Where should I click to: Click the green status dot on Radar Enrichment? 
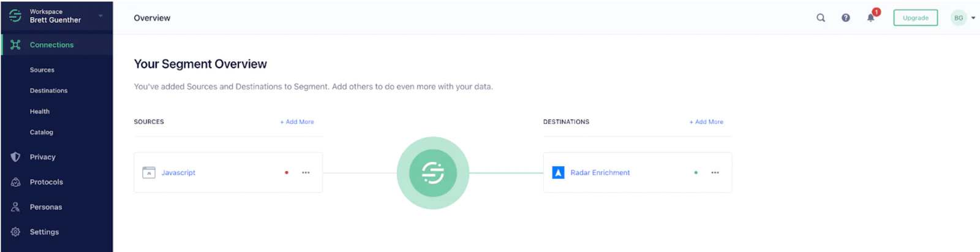tap(696, 173)
